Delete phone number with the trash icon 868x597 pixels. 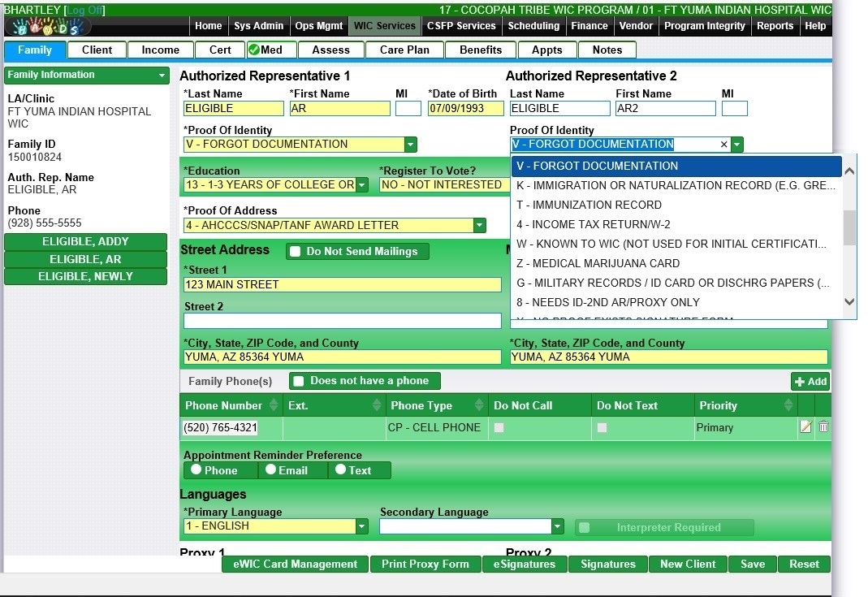click(x=823, y=427)
